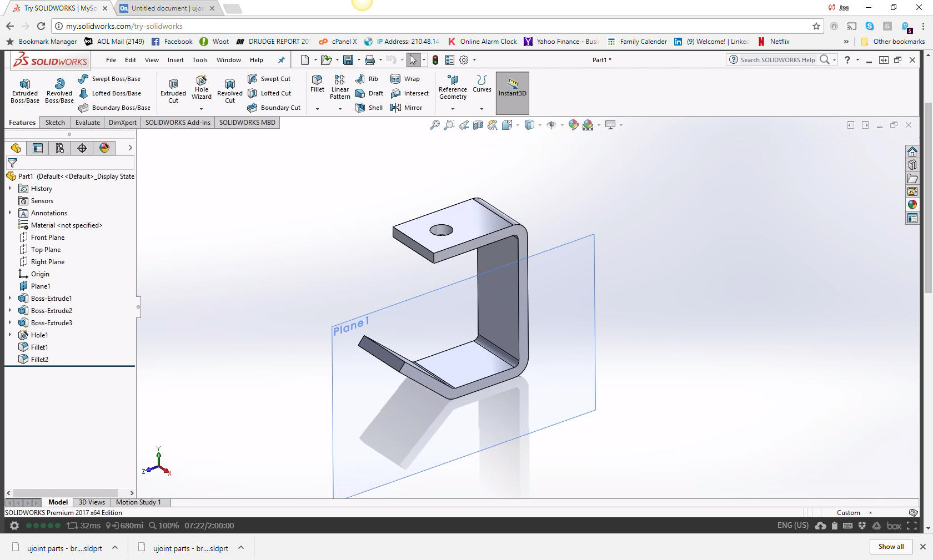Open the Curves dropdown arrow

[x=481, y=109]
